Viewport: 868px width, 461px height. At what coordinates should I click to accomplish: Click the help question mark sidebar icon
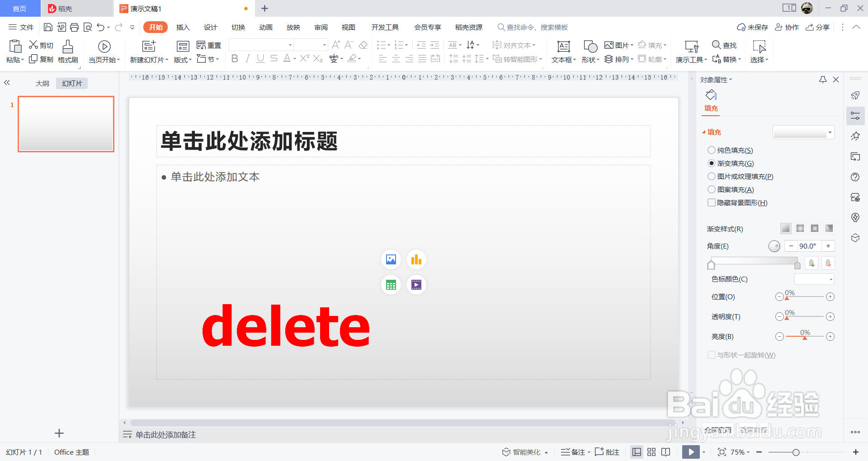855,177
